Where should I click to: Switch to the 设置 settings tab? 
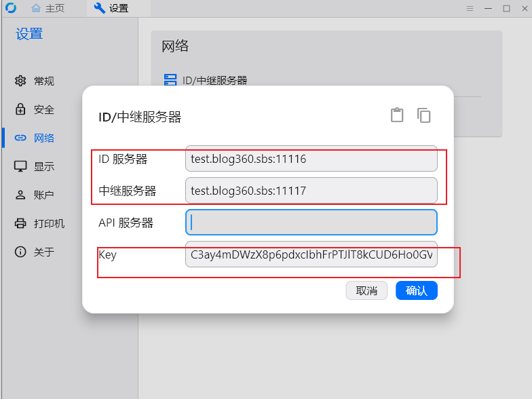(x=111, y=8)
